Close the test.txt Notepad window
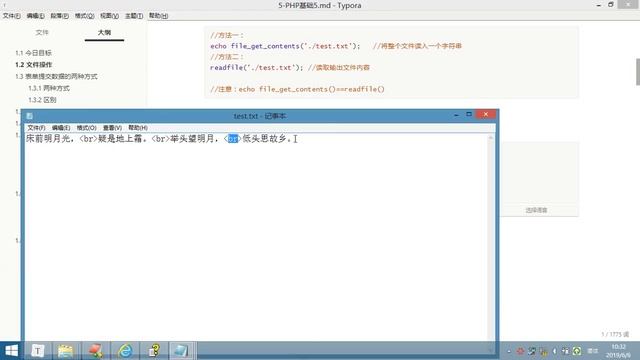Viewport: 640px width, 360px height. [x=486, y=115]
